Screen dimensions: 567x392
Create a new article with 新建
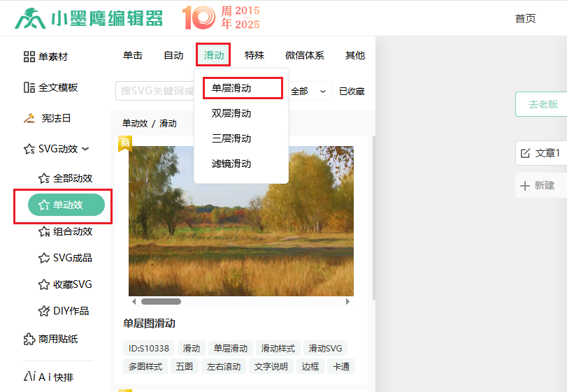[x=541, y=186]
